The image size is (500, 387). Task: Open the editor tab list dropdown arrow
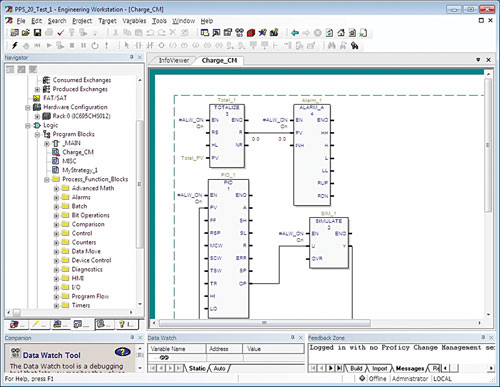click(x=478, y=60)
